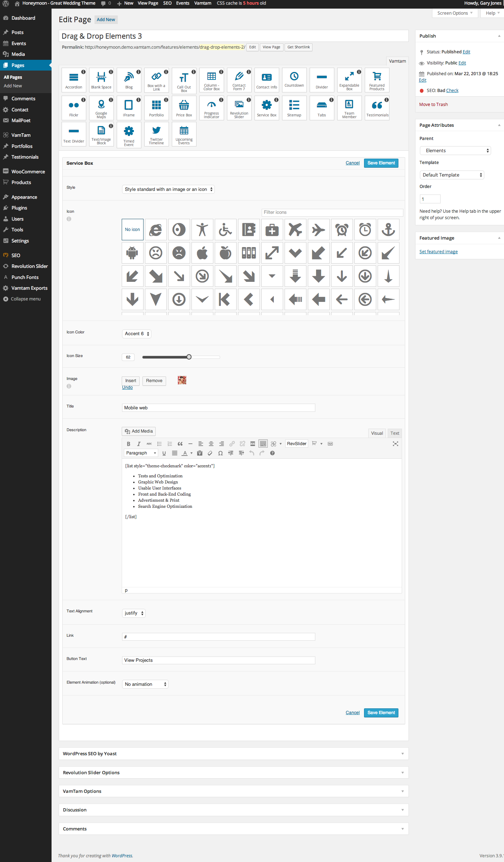
Task: Open Appearance in the sidebar menu
Action: coord(24,197)
